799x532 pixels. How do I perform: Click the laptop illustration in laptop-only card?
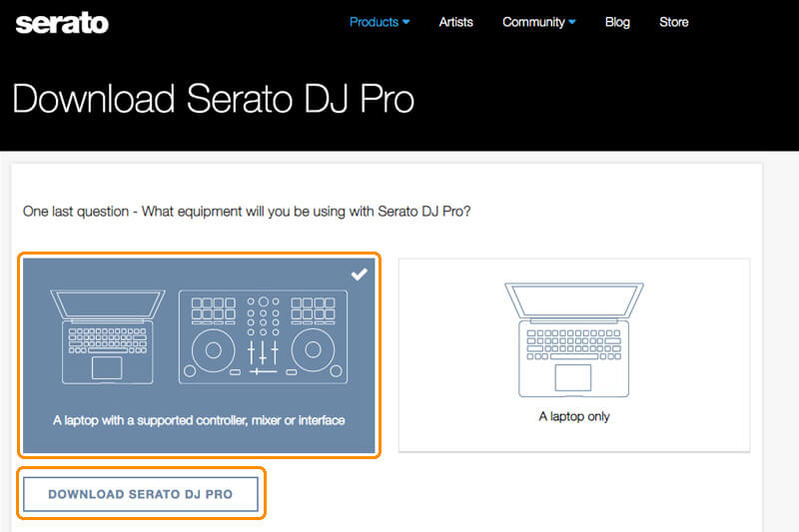(573, 340)
